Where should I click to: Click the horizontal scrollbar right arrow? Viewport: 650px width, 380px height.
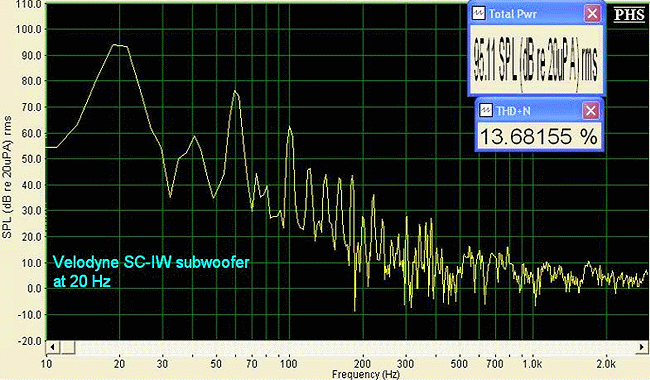644,347
